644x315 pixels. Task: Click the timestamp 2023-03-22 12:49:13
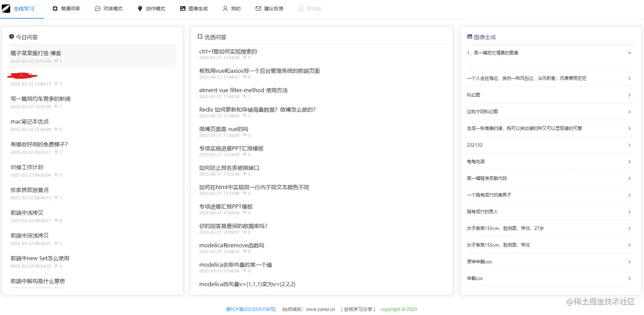pos(31,84)
